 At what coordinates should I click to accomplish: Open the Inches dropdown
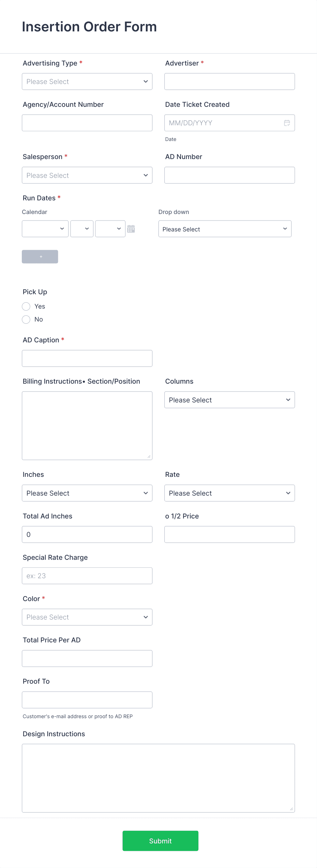click(87, 493)
